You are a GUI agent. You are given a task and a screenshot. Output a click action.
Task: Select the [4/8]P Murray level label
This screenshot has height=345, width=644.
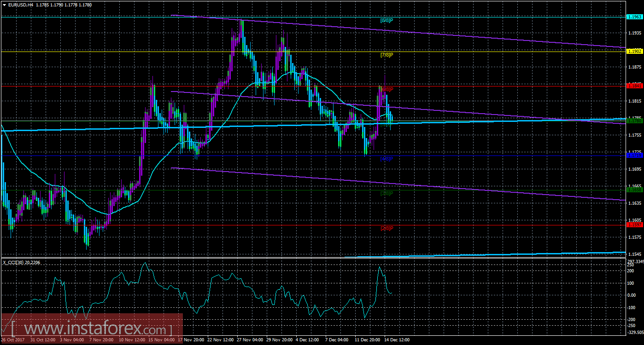[386, 159]
